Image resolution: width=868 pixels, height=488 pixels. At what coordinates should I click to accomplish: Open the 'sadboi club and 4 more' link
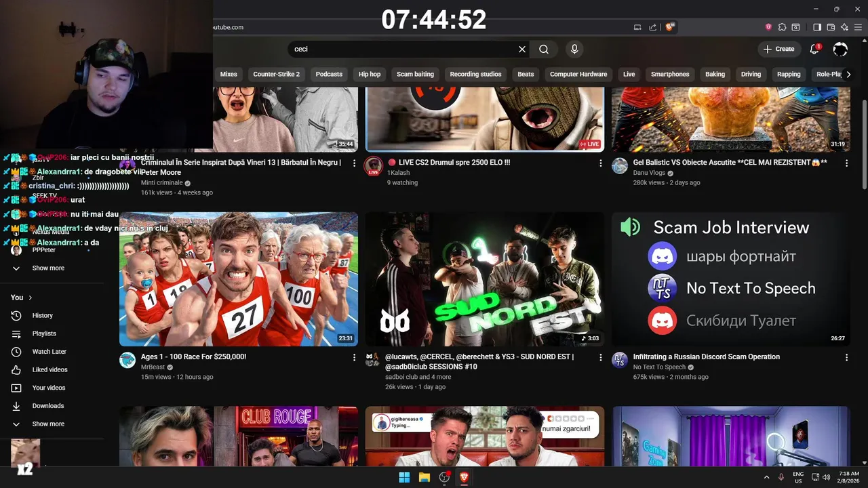point(418,377)
